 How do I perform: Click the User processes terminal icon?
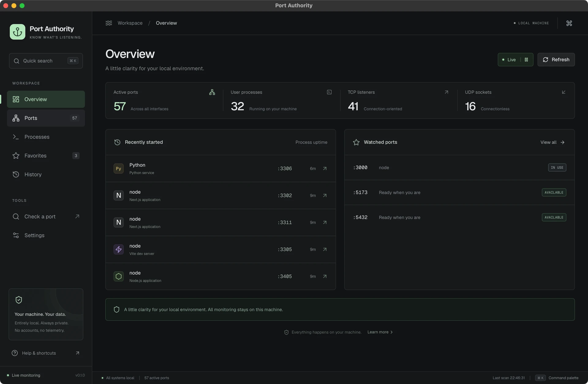[x=329, y=92]
